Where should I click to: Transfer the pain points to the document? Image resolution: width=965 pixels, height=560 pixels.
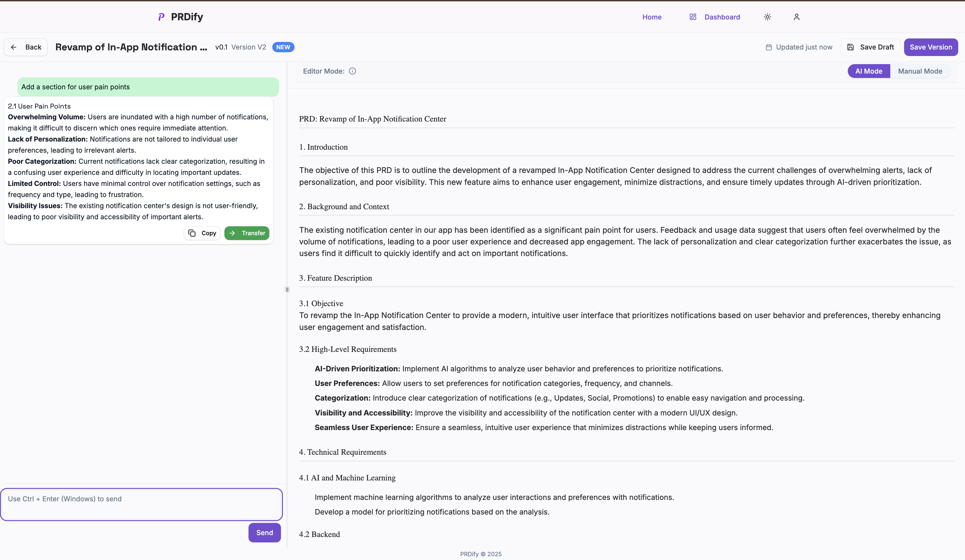tap(247, 233)
